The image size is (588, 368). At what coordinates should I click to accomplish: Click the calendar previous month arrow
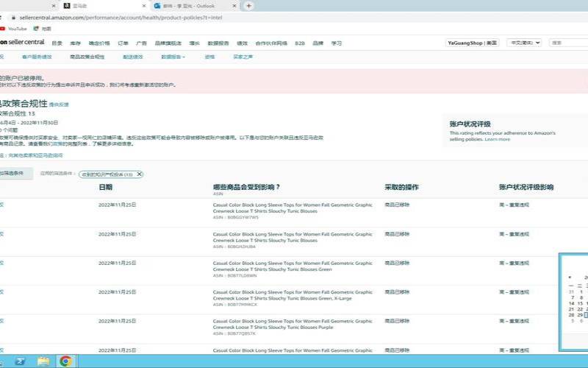(570, 277)
